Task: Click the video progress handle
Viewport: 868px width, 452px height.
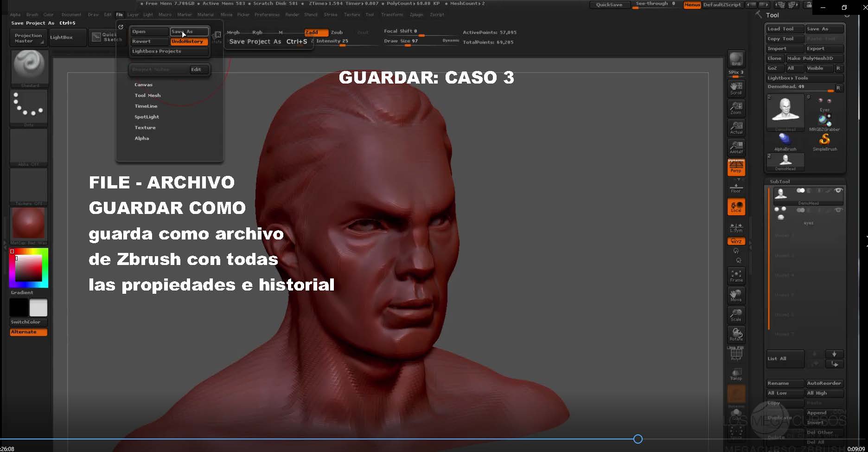Action: point(638,439)
